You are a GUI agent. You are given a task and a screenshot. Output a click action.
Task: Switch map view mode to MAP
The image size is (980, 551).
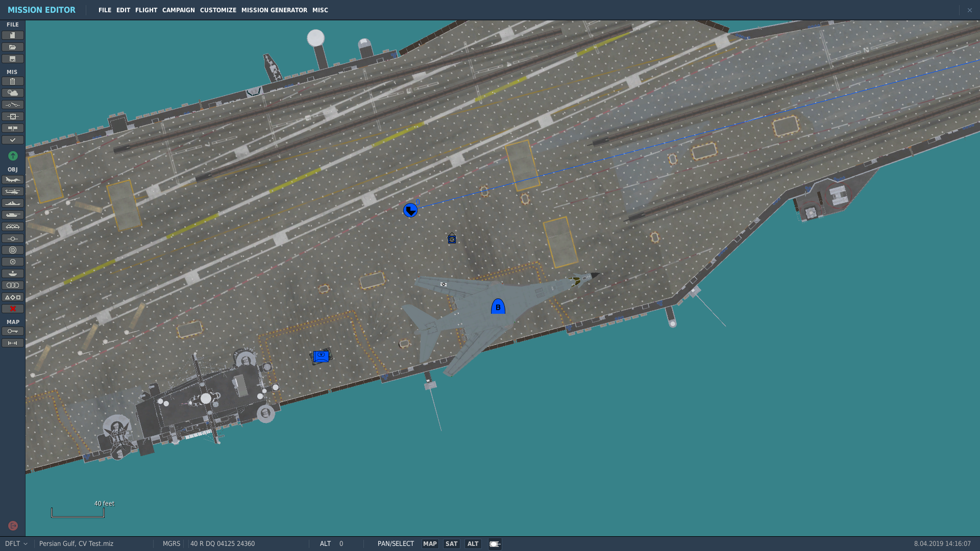pyautogui.click(x=430, y=544)
